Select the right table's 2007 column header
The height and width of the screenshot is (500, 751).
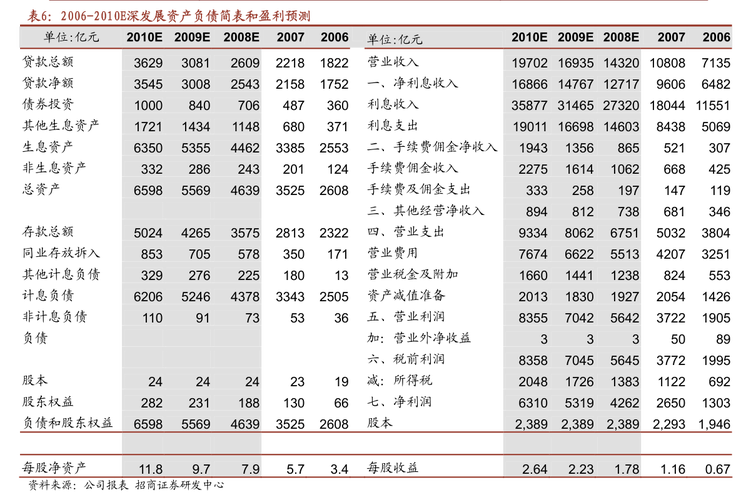[x=671, y=38]
